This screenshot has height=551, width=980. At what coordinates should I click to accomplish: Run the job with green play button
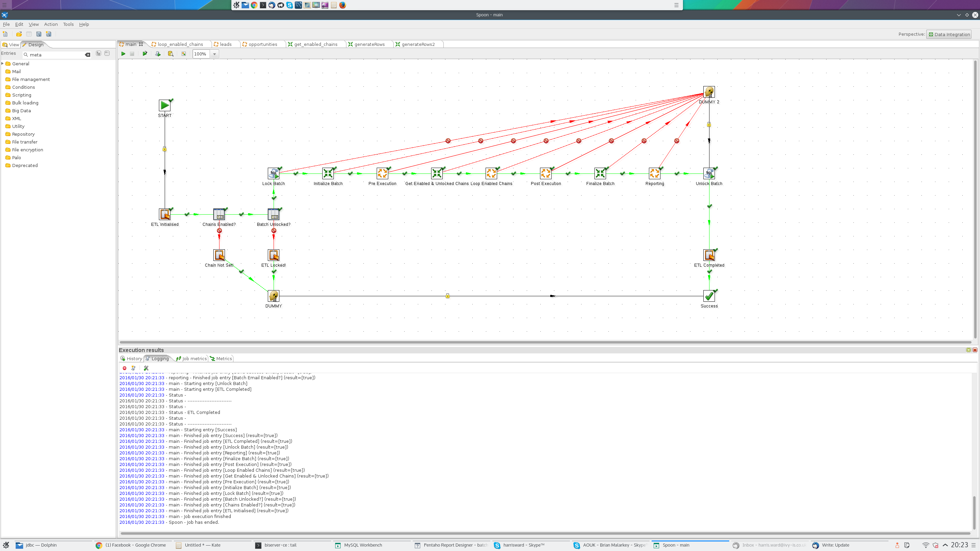pos(123,54)
